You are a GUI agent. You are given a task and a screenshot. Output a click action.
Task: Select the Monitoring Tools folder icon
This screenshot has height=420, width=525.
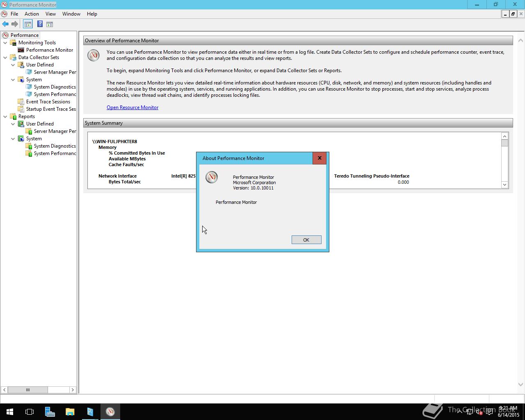pyautogui.click(x=13, y=43)
